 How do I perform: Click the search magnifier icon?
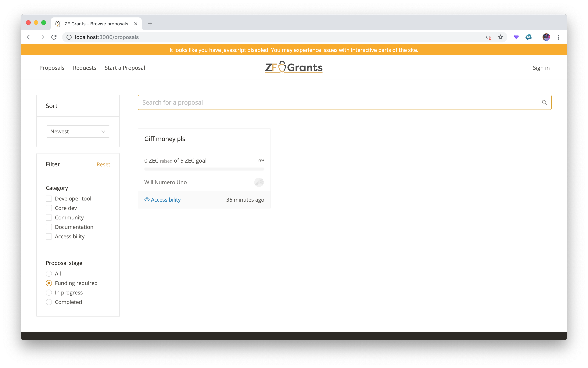click(x=544, y=103)
